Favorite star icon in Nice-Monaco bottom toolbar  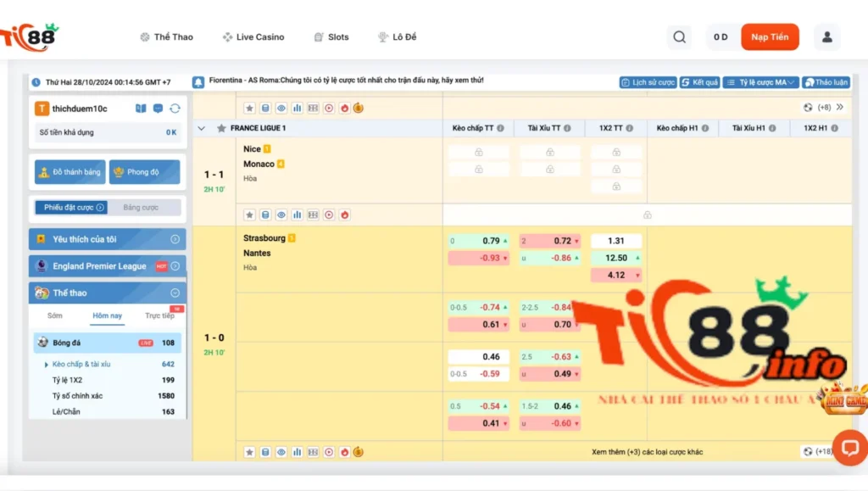click(250, 215)
